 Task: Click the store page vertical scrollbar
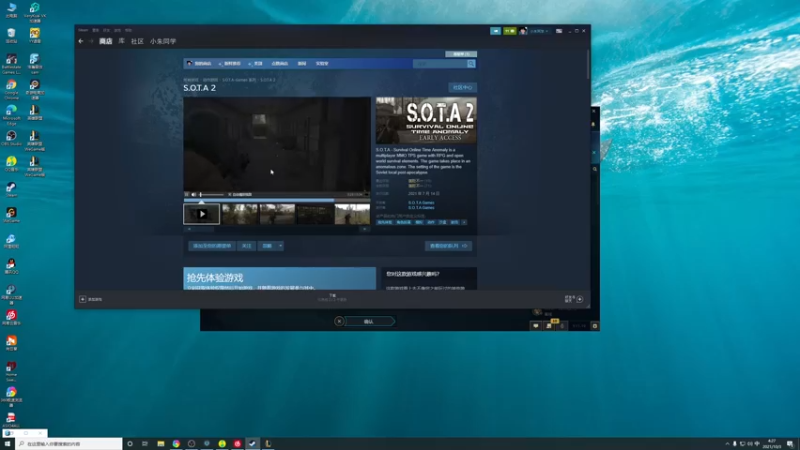[x=588, y=64]
